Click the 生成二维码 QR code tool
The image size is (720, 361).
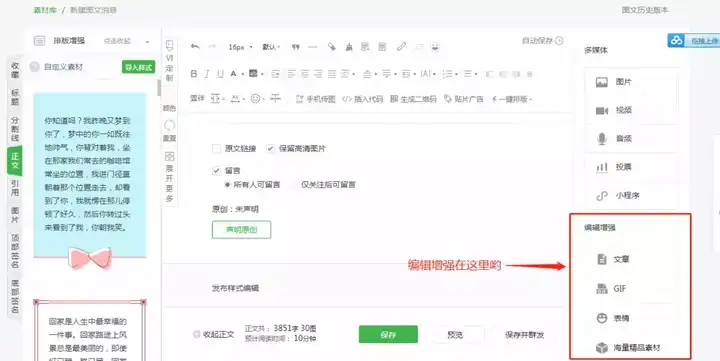[x=413, y=99]
